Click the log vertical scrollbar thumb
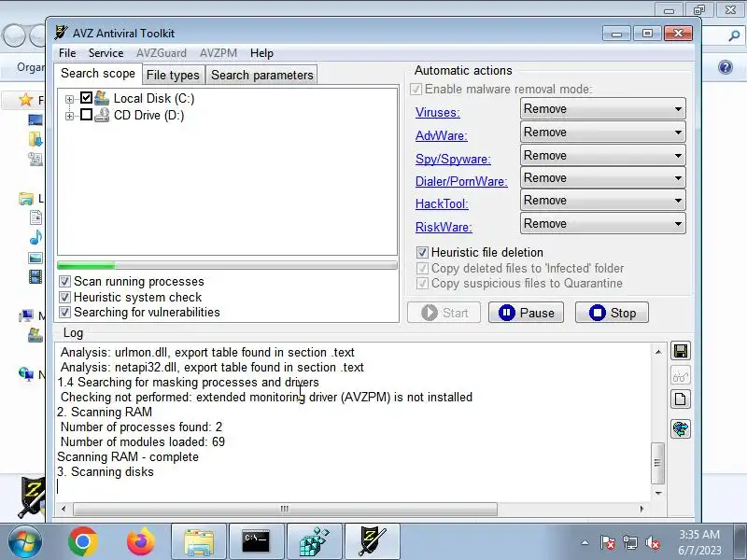Viewport: 747px width, 560px height. pyautogui.click(x=658, y=463)
